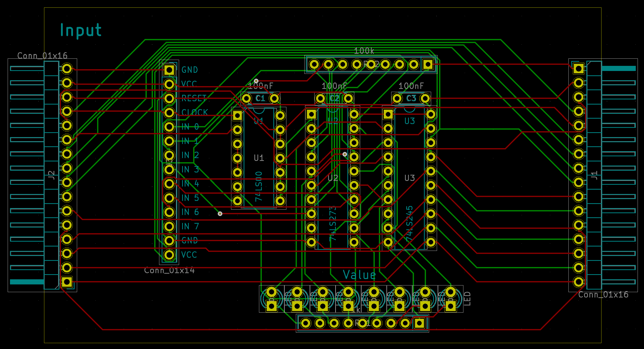Select the '100k' resistor network value
This screenshot has height=349, width=644.
364,51
